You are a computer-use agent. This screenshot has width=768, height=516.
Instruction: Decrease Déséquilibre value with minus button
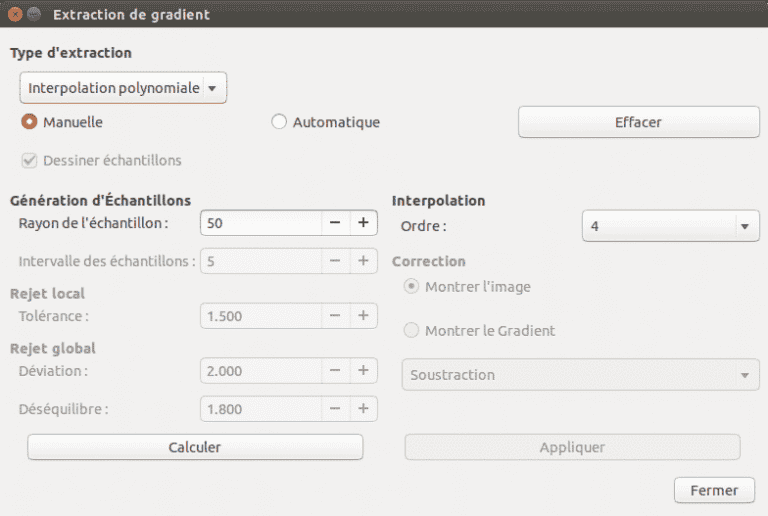click(336, 409)
